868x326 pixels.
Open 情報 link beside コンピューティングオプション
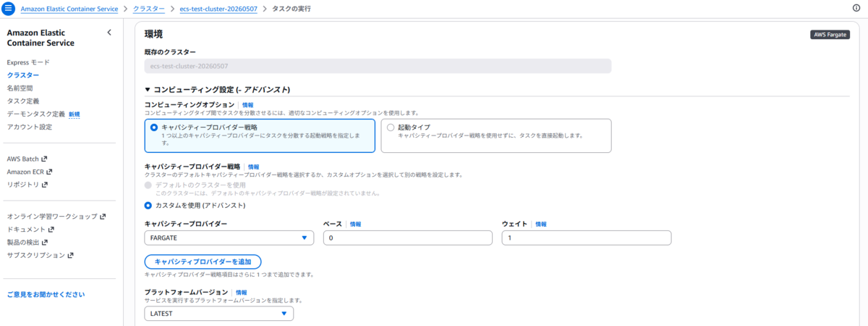tap(248, 105)
